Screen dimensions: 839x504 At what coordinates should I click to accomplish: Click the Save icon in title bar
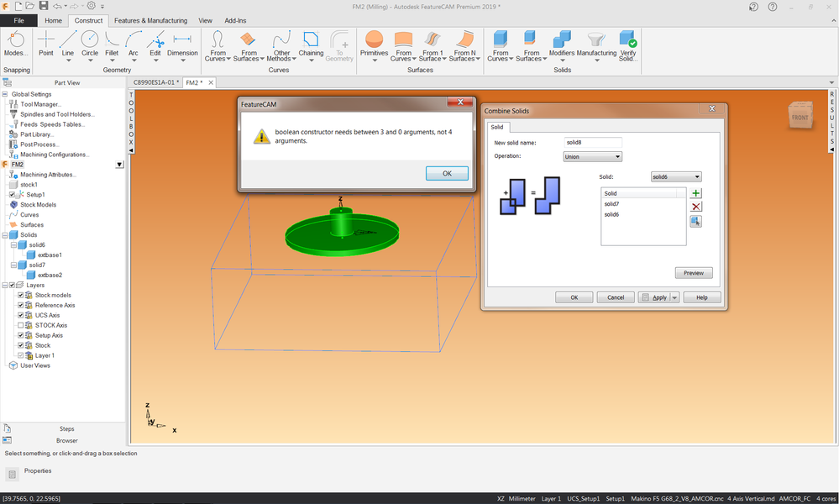tap(44, 6)
